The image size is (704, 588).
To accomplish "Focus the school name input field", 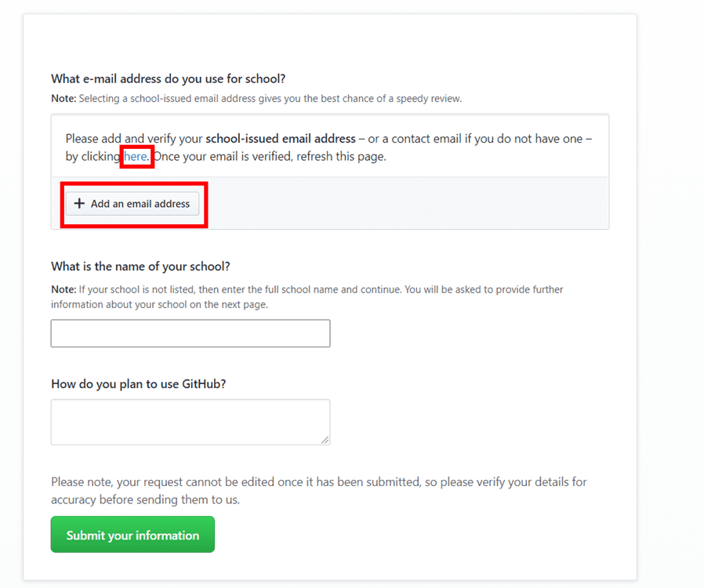I will tap(191, 333).
